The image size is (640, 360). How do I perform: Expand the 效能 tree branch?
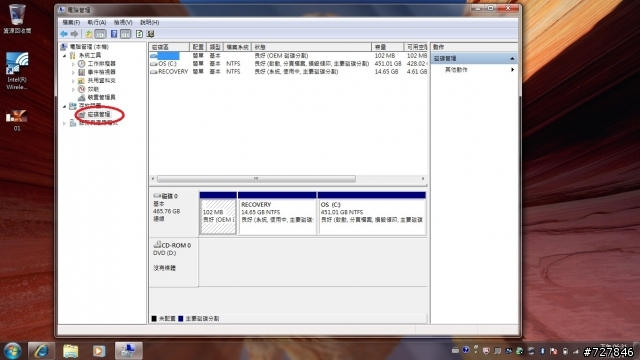[x=73, y=89]
